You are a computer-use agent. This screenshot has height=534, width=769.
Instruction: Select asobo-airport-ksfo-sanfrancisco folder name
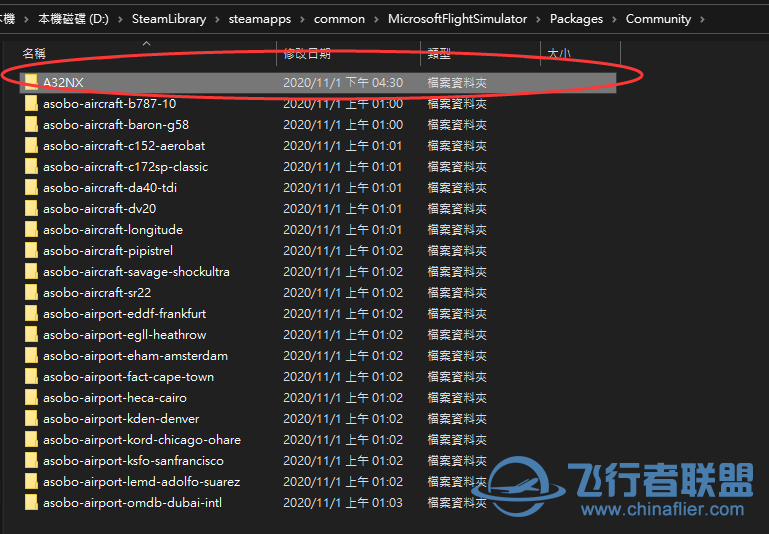[x=133, y=460]
